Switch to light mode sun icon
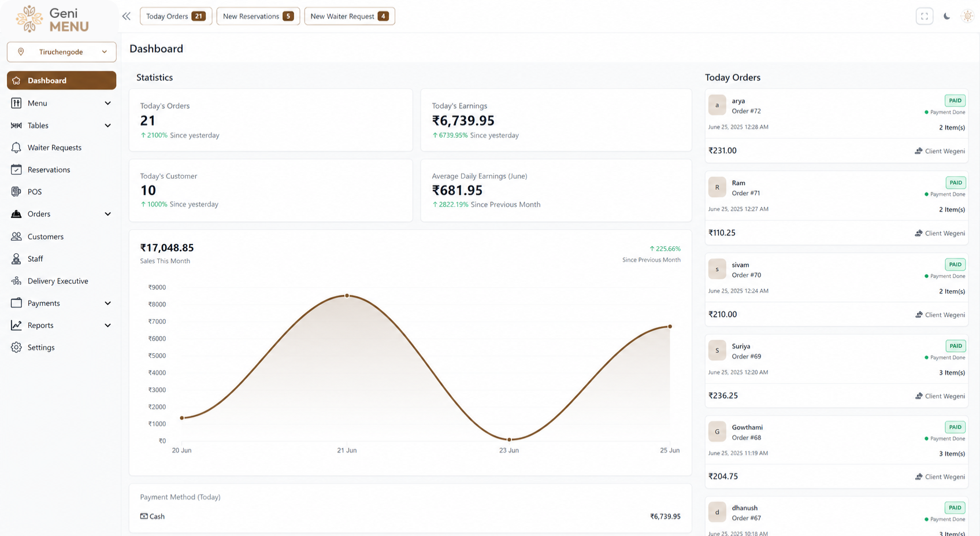Viewport: 980px width, 536px height. 967,16
